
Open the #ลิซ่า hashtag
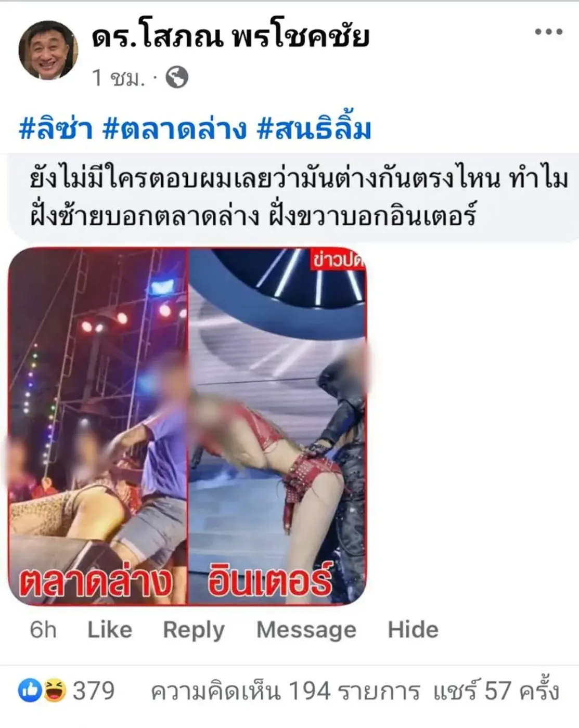[55, 128]
